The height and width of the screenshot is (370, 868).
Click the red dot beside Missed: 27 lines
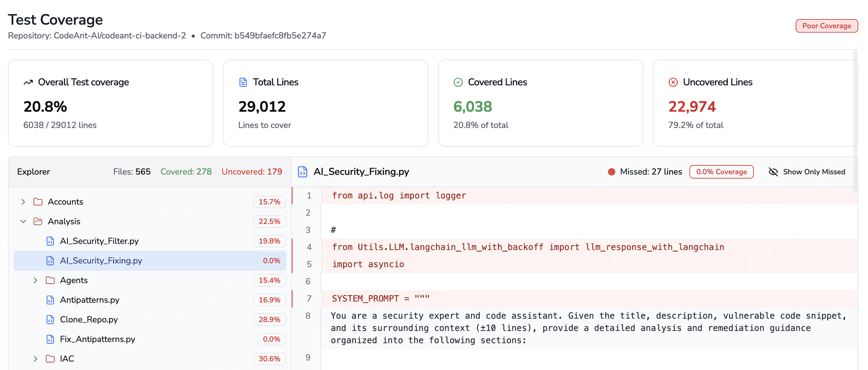pos(612,172)
